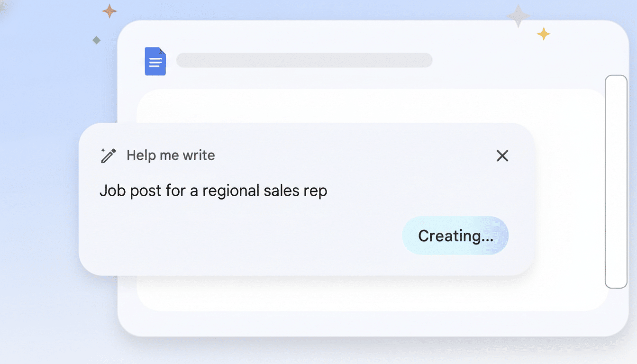Click the gray diamond decoration on the left
Screen dimensions: 637x364
(x=97, y=40)
